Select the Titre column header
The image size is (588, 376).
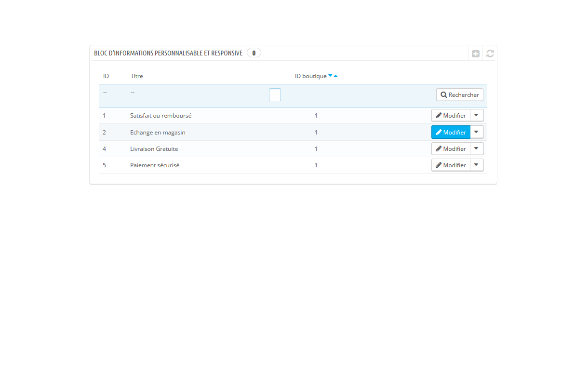(136, 76)
